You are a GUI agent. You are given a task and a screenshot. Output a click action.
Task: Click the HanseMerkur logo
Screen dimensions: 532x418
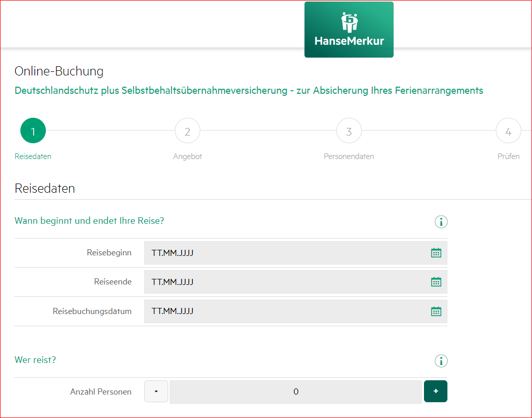tap(349, 30)
